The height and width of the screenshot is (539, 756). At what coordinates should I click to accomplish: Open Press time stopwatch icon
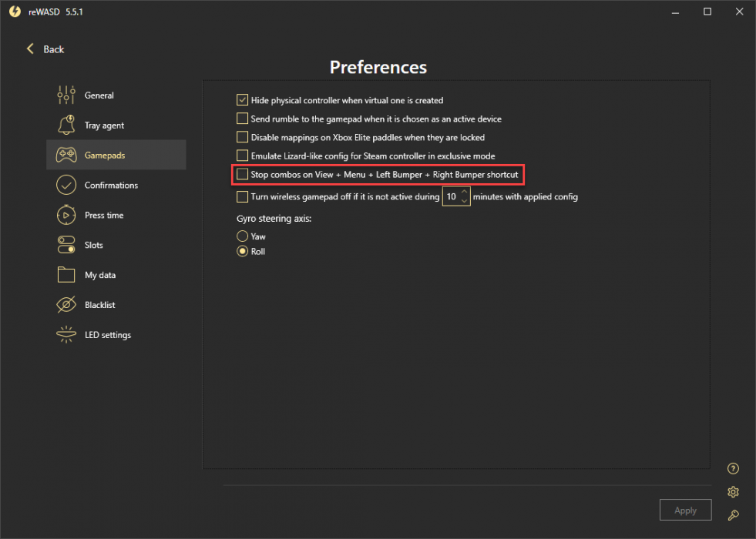(66, 215)
